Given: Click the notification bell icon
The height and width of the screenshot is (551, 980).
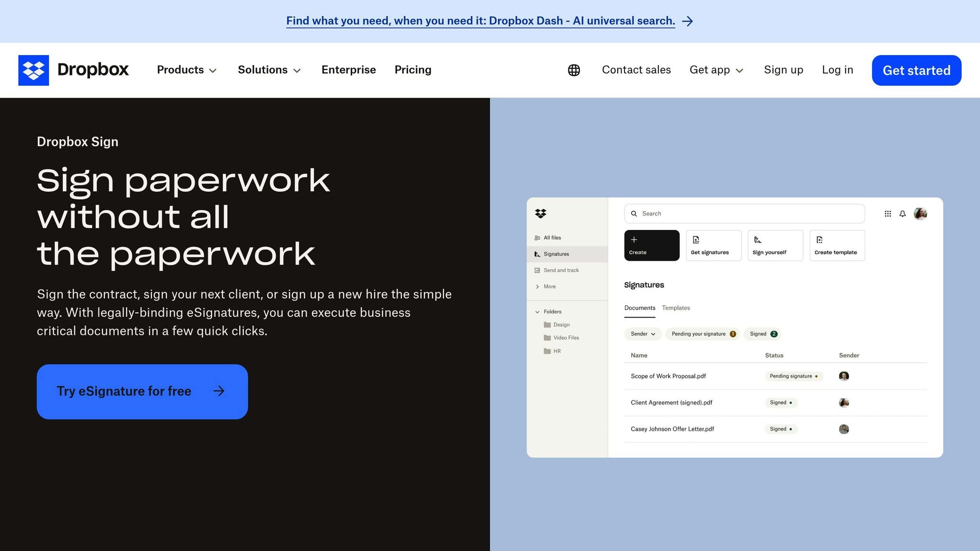Looking at the screenshot, I should coord(902,214).
